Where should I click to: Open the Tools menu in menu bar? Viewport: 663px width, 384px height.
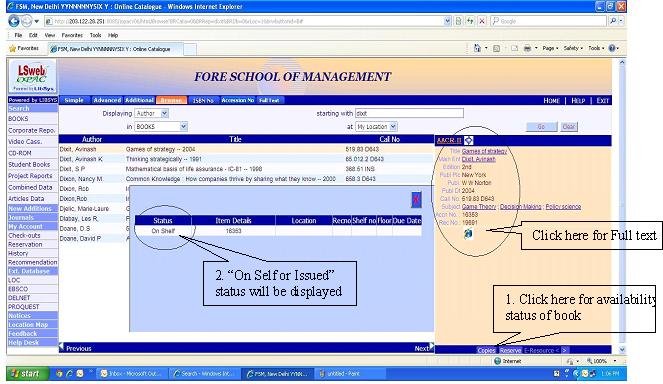[x=95, y=36]
